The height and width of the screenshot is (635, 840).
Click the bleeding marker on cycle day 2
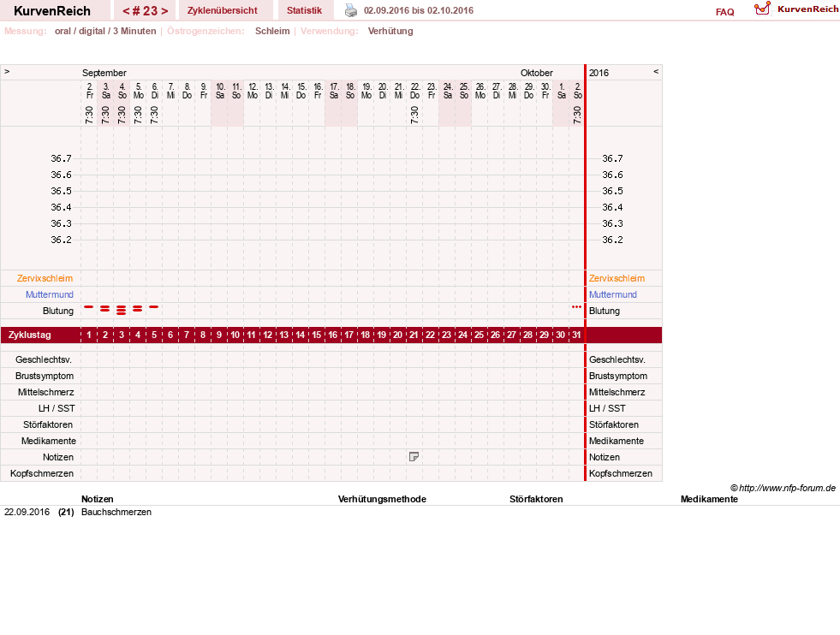coord(105,308)
